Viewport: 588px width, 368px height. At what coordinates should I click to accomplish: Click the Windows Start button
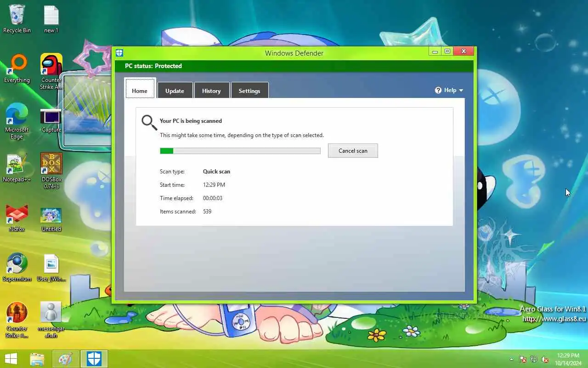11,359
